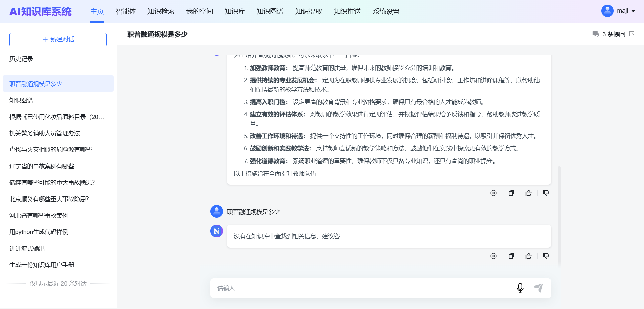Click the microphone voice input icon

point(520,288)
